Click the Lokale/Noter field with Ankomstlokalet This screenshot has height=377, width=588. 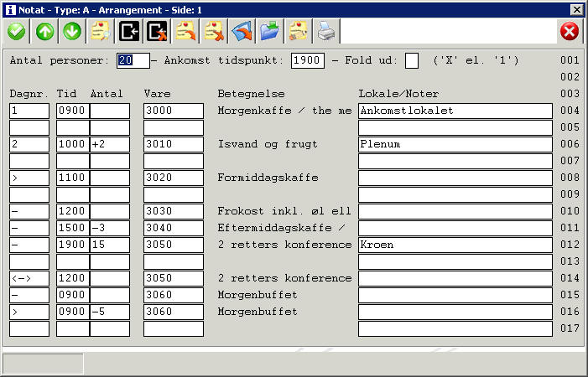tap(455, 111)
